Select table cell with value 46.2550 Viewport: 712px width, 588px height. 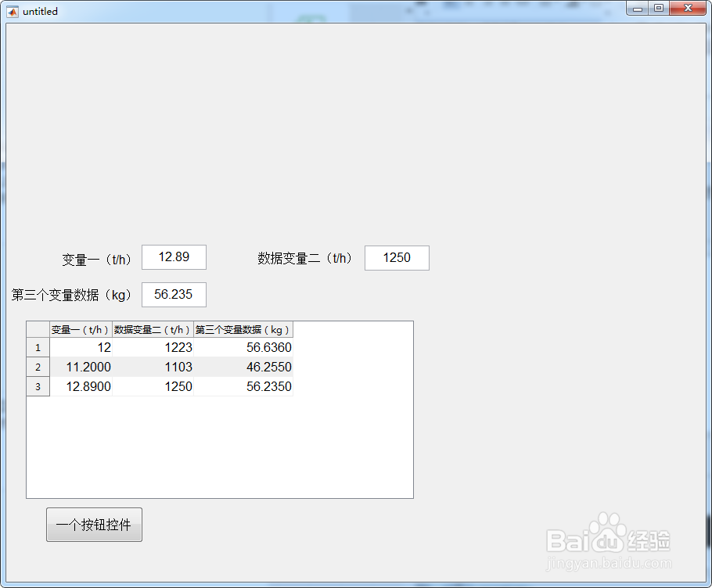(243, 367)
